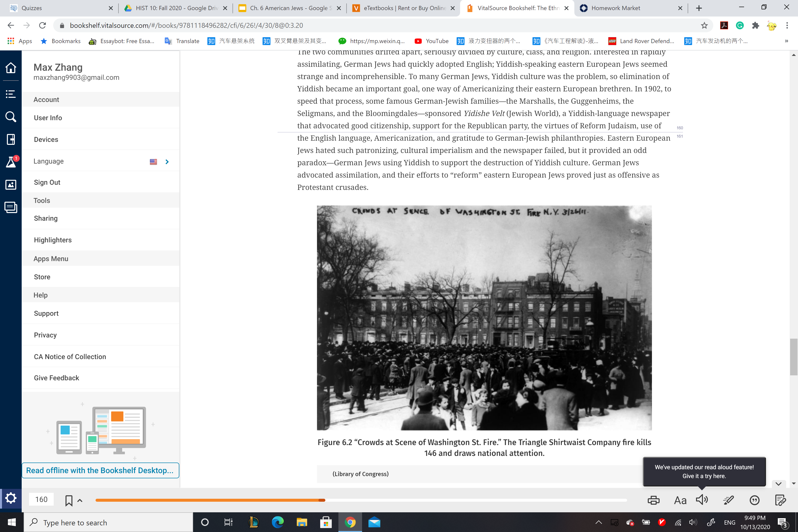The image size is (798, 532).
Task: Open the figures image icon in sidebar
Action: tap(11, 184)
